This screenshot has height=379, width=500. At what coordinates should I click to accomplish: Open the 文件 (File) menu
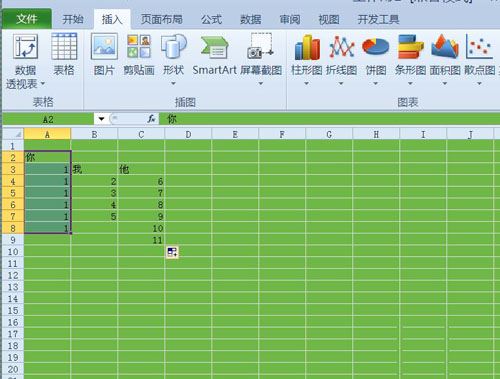pos(27,19)
